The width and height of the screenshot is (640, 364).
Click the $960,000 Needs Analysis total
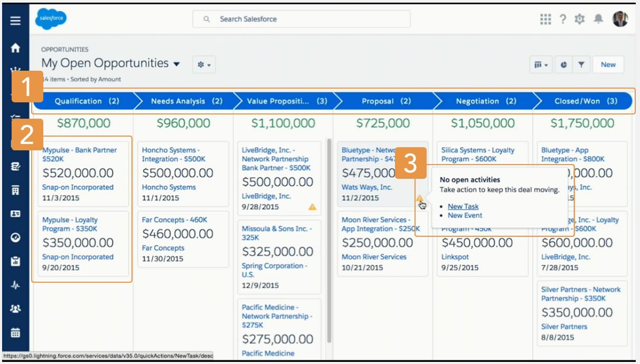tap(184, 123)
